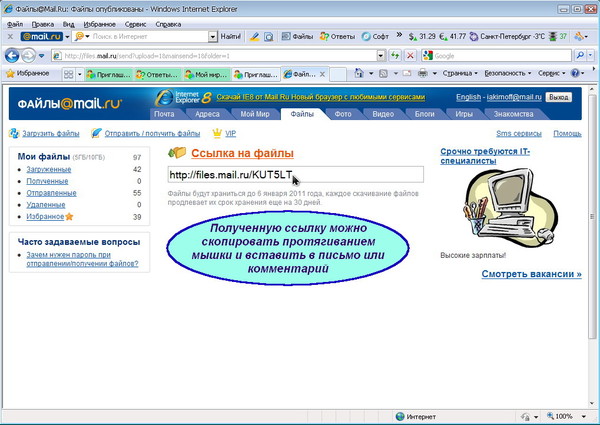
Task: Open the Загруженные files folder link
Action: [x=49, y=169]
